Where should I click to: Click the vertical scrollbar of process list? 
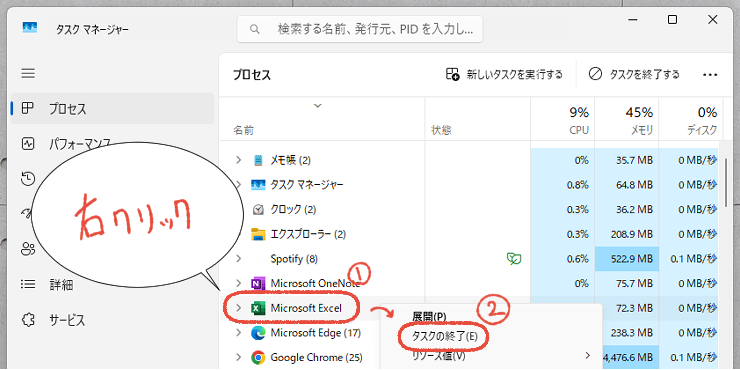pyautogui.click(x=726, y=182)
